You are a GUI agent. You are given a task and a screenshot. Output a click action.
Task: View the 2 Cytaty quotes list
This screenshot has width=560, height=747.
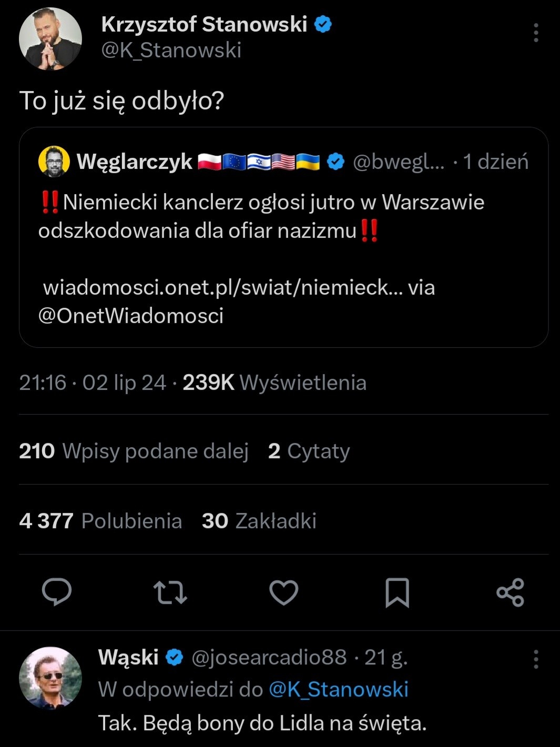click(x=309, y=451)
